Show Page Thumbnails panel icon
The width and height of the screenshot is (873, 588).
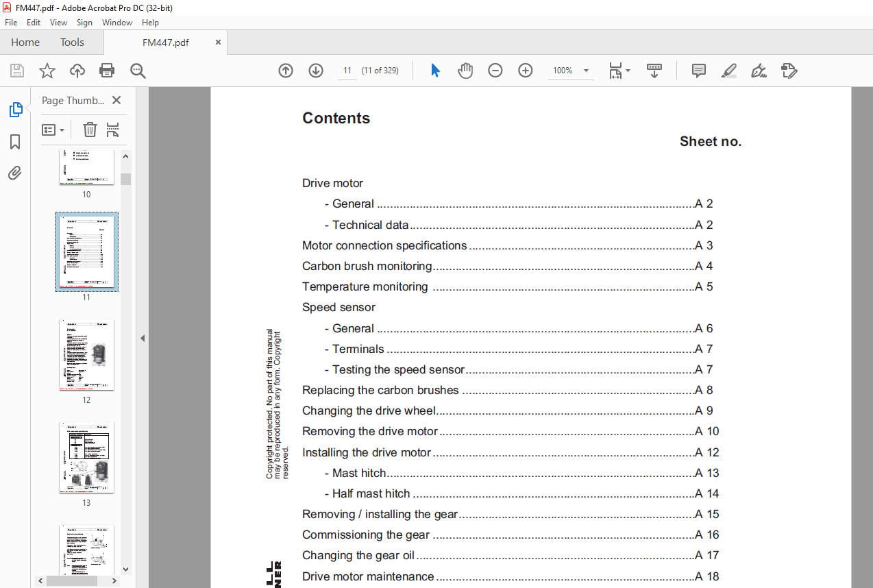15,110
